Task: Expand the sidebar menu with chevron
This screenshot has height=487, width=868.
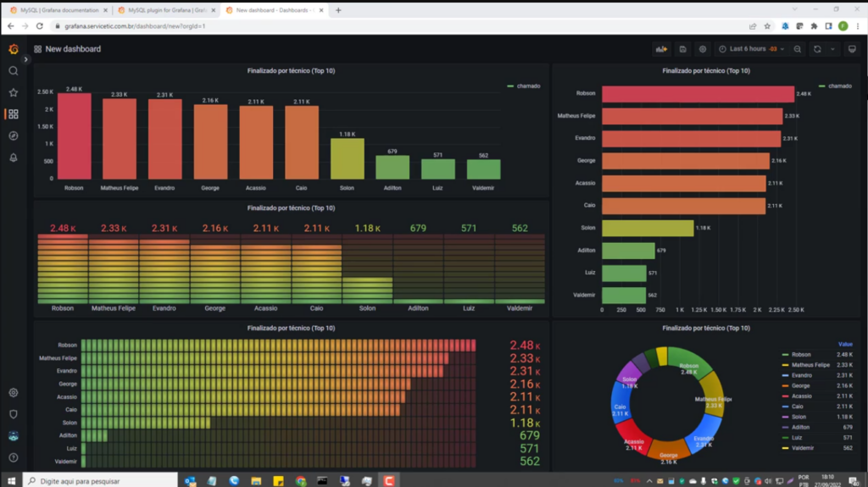Action: pos(25,59)
